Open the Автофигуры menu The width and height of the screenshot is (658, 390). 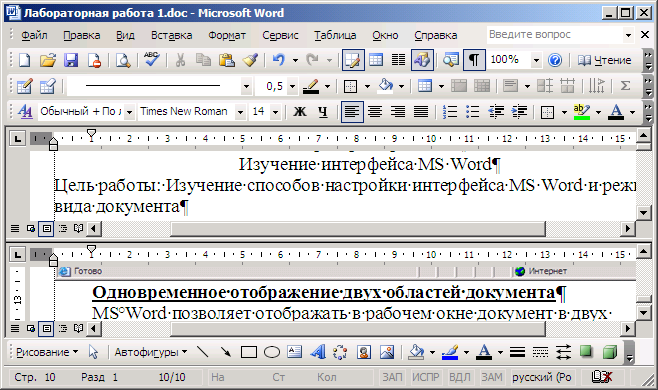pyautogui.click(x=151, y=352)
